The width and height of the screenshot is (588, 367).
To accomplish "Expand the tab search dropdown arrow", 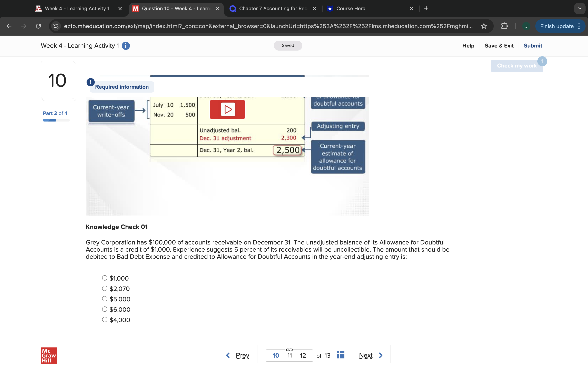I will click(x=579, y=9).
